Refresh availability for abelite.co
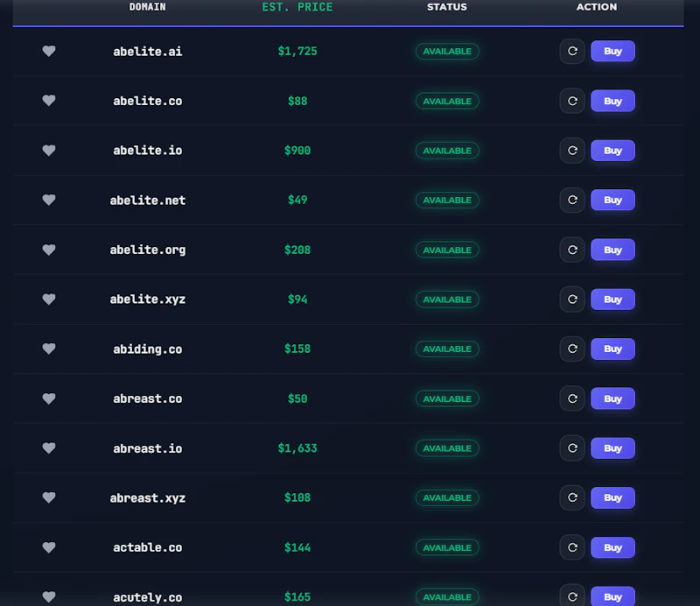 [572, 101]
